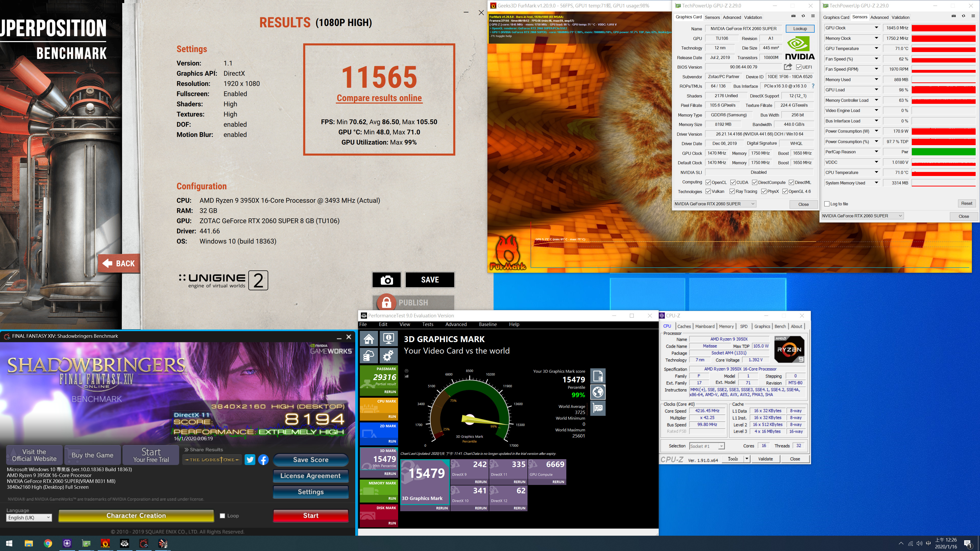Select DirectX 12 result tile
980x551 pixels.
point(508,495)
